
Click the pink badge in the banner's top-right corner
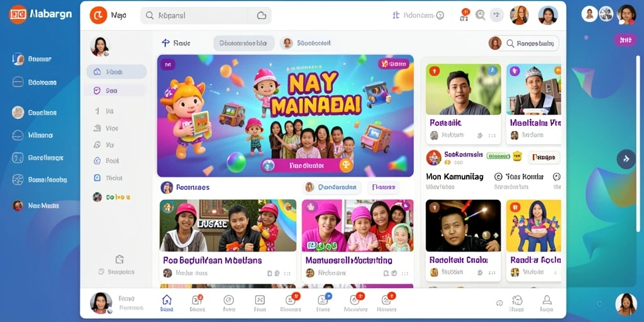click(x=394, y=64)
